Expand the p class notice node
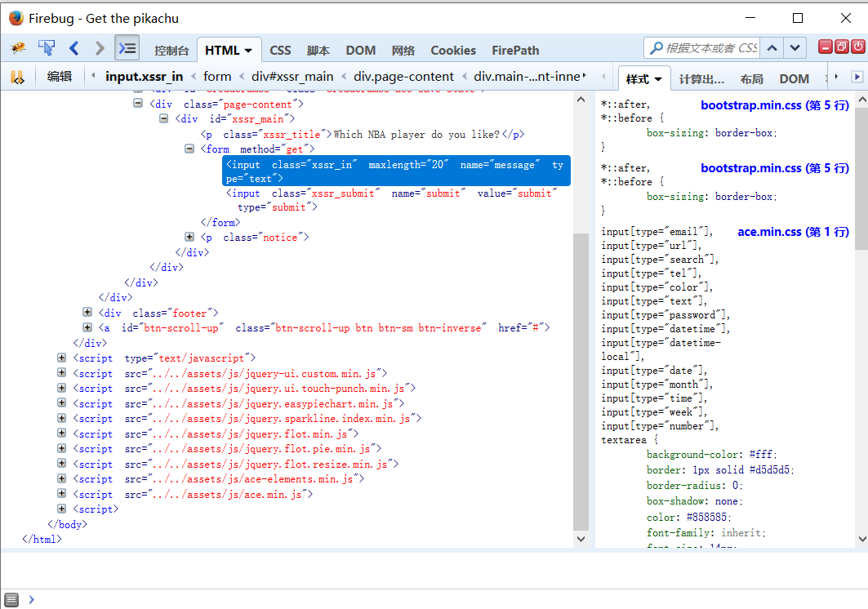Screen dimensions: 868x609 [189, 237]
